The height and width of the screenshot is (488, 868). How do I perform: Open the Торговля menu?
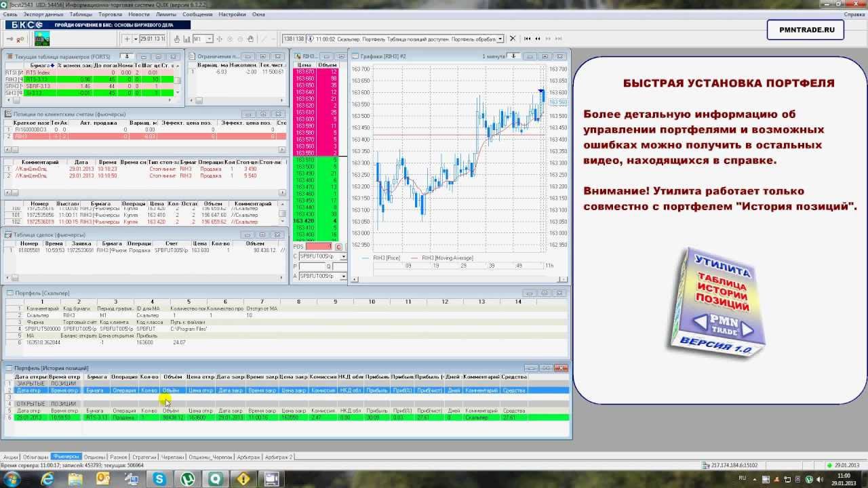point(111,14)
